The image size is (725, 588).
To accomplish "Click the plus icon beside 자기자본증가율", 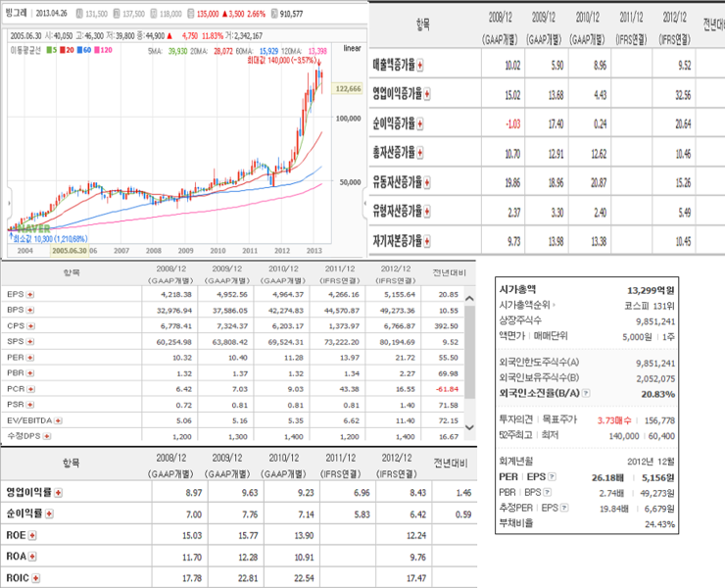I will click(x=427, y=241).
